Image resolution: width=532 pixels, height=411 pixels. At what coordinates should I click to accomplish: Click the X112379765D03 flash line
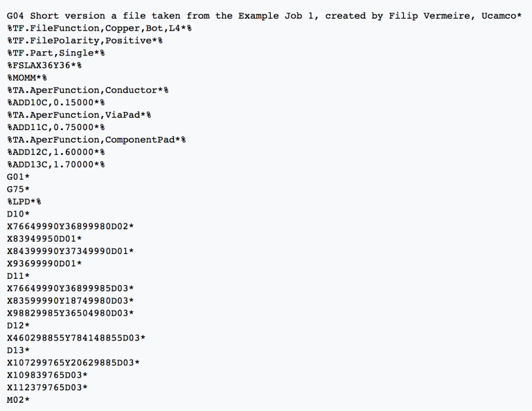click(x=47, y=387)
